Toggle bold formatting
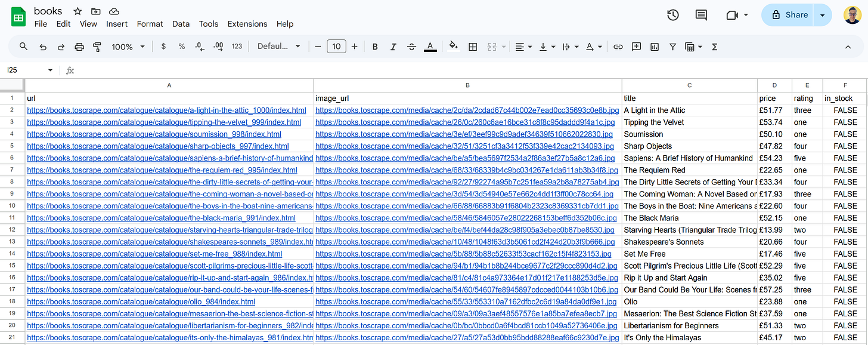The width and height of the screenshot is (868, 345). pyautogui.click(x=375, y=47)
